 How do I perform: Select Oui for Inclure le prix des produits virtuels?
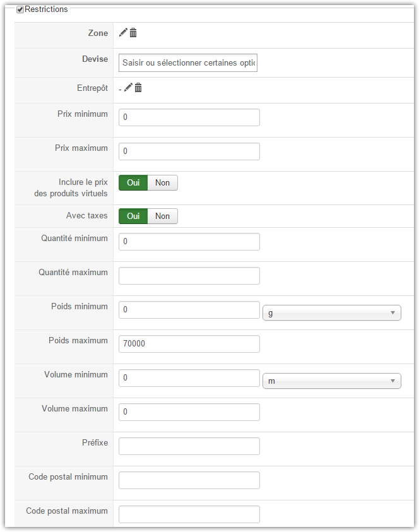pyautogui.click(x=133, y=182)
